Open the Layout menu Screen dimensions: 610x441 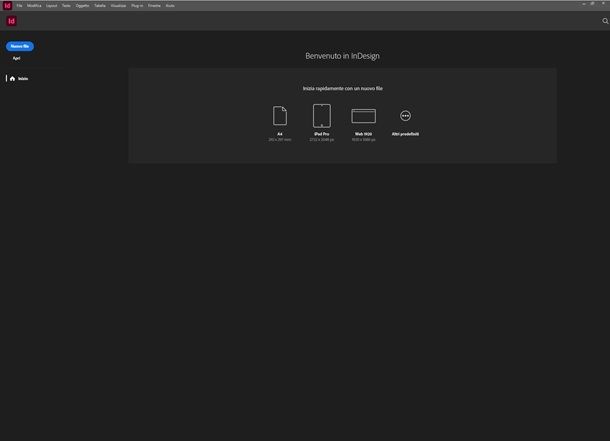click(x=52, y=5)
